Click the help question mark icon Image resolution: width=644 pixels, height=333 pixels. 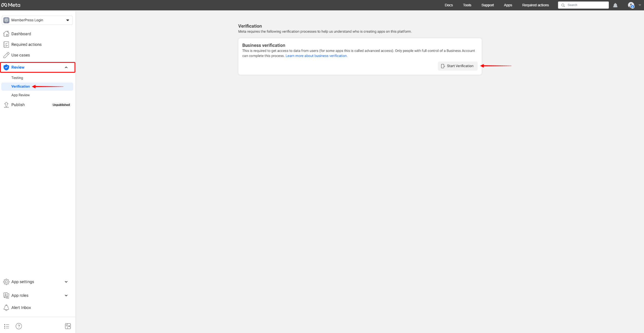tap(19, 326)
